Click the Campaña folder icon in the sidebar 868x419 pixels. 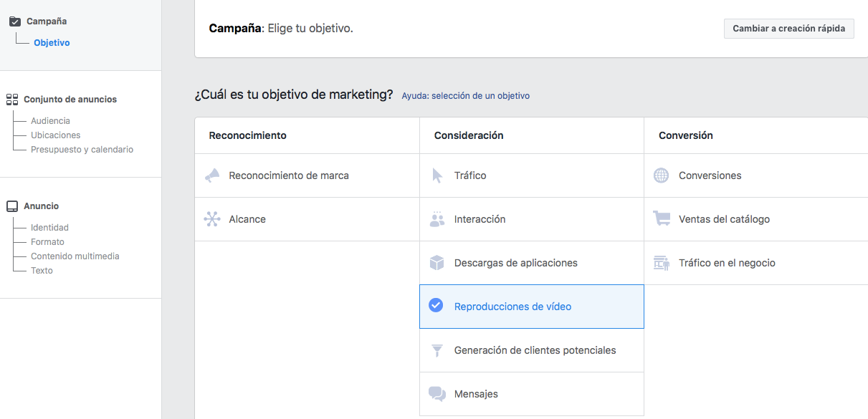(x=14, y=21)
